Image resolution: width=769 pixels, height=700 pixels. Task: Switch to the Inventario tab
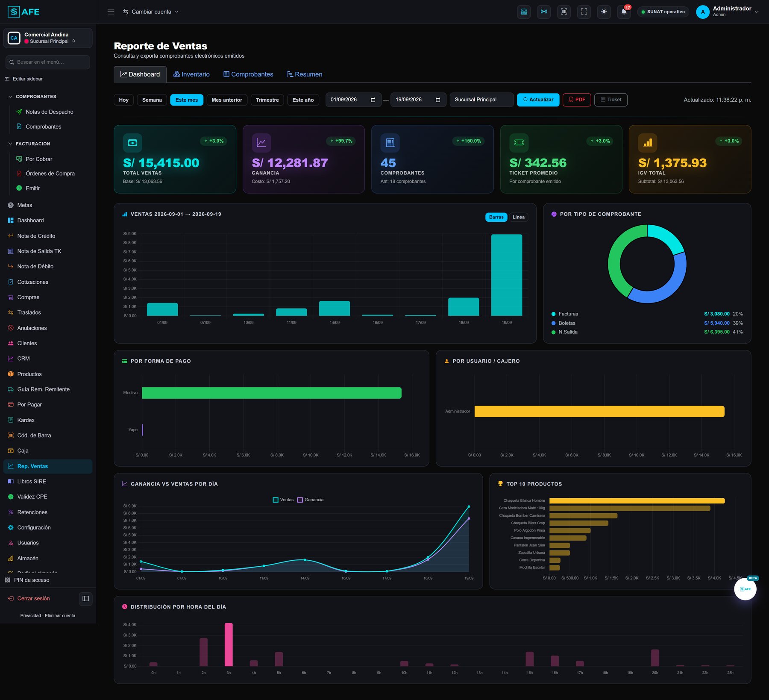(x=191, y=74)
